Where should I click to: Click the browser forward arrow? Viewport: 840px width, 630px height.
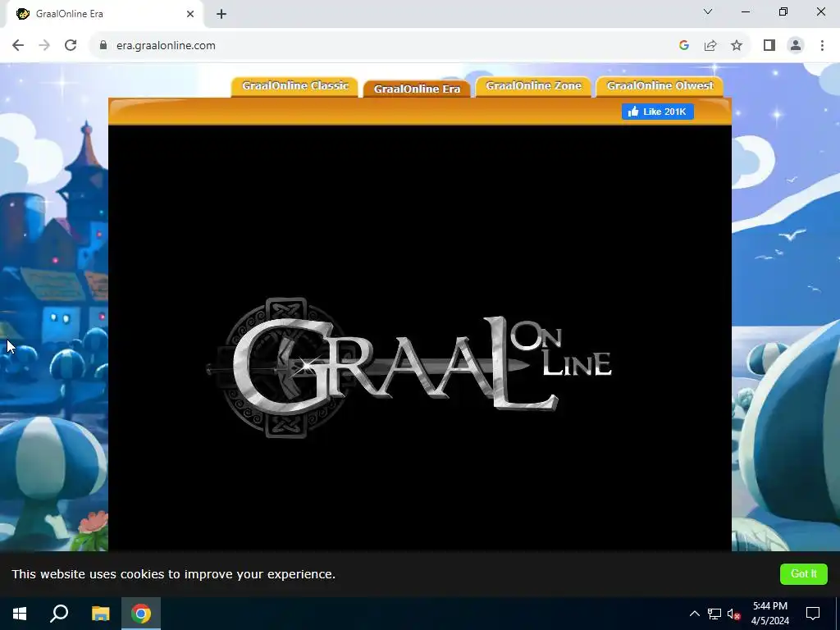point(44,46)
